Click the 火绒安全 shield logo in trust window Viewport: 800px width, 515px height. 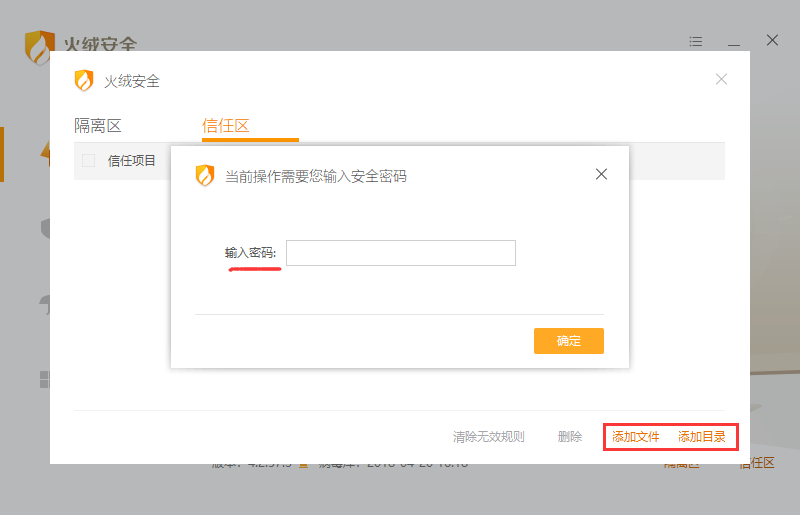point(84,81)
